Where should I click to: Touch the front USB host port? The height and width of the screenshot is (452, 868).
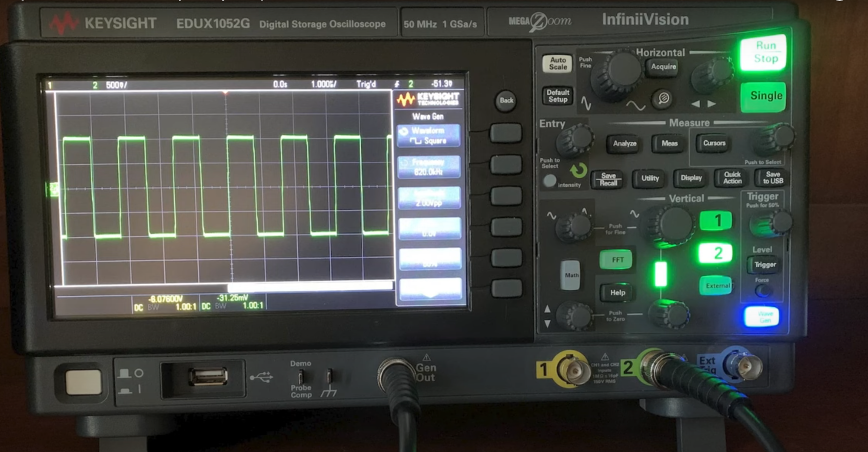[x=208, y=377]
